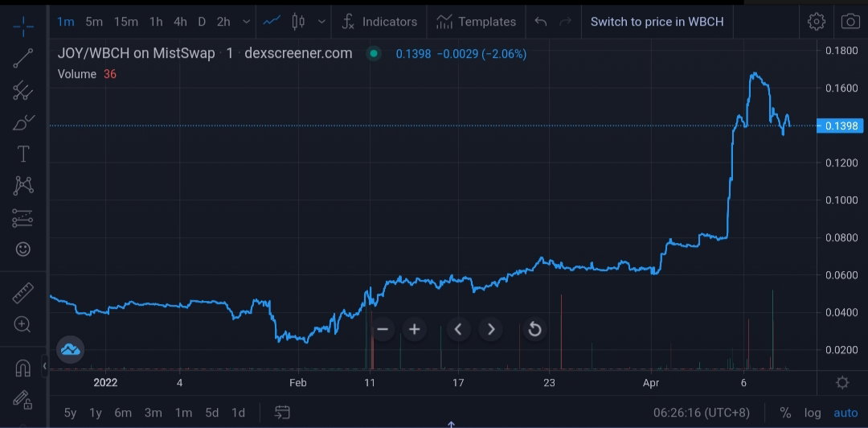The width and height of the screenshot is (868, 428).
Task: Open the Indicators menu
Action: pyautogui.click(x=379, y=22)
